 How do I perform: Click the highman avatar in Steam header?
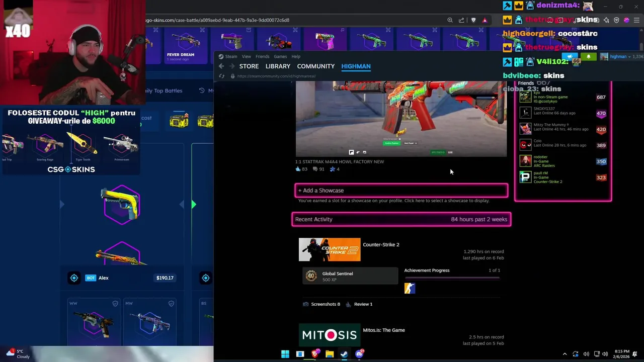[x=603, y=57]
